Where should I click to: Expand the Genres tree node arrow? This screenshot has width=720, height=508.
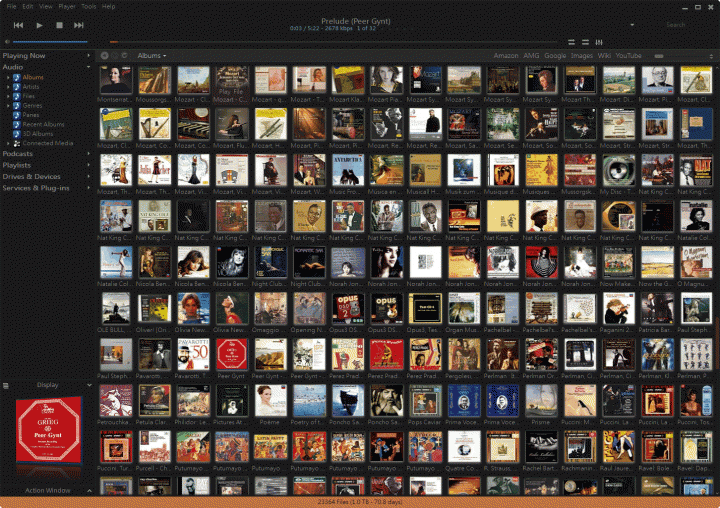(8, 106)
